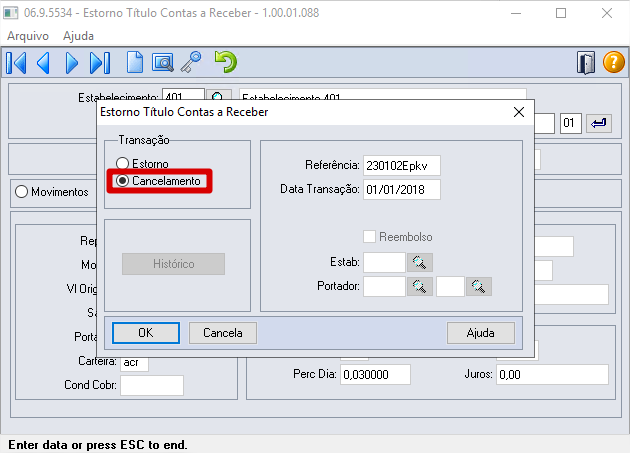Image resolution: width=630 pixels, height=453 pixels.
Task: Click the key icon in toolbar
Action: [x=191, y=62]
